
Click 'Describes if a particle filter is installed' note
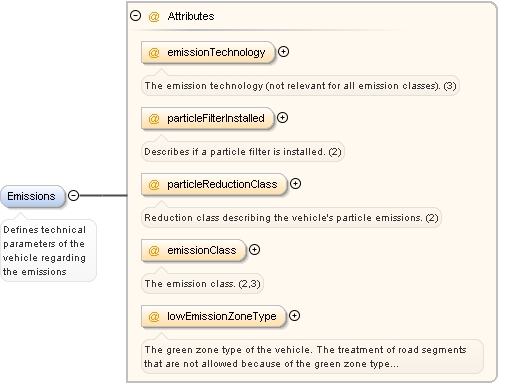tap(243, 152)
